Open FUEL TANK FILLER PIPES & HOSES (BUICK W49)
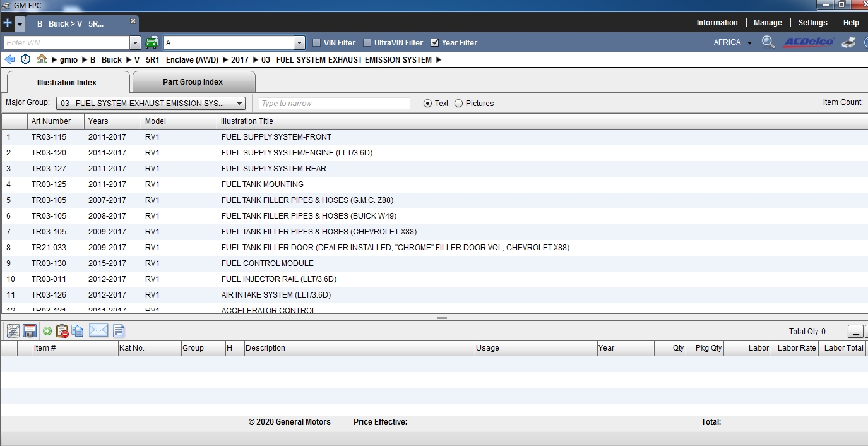 coord(434,216)
